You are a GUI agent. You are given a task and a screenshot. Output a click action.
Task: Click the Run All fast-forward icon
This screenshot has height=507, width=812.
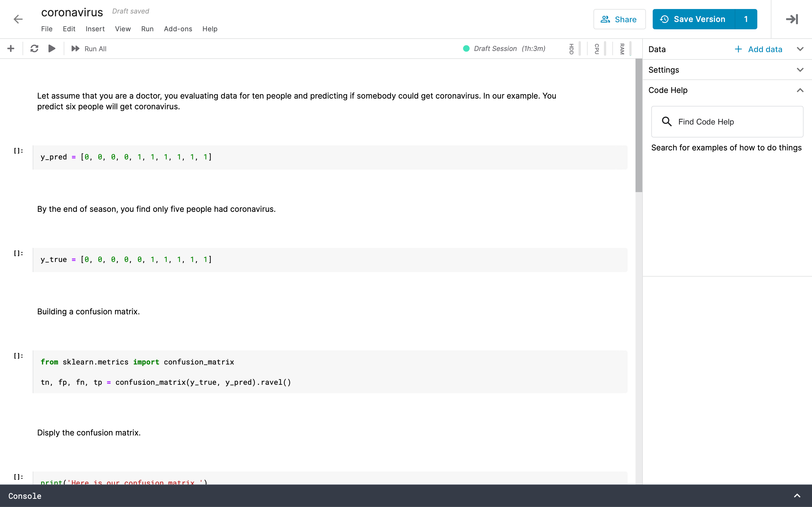[x=75, y=49]
